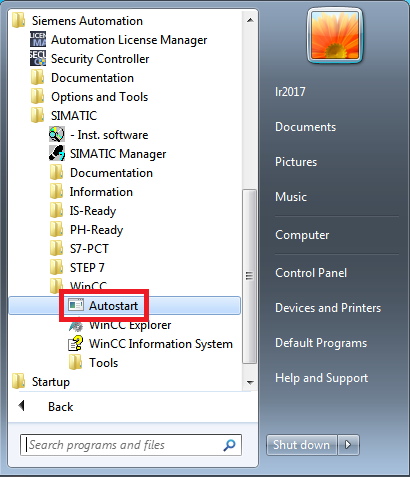Screen dimensions: 410x477
Task: Expand the PH-Ready folder
Action: tap(86, 230)
